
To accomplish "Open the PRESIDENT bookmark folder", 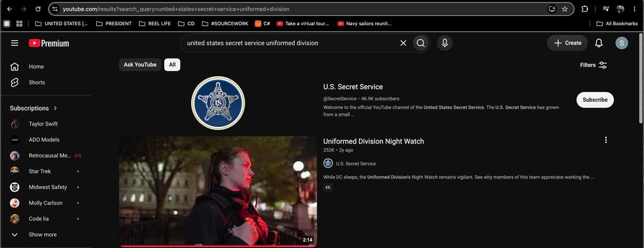I will (x=114, y=23).
